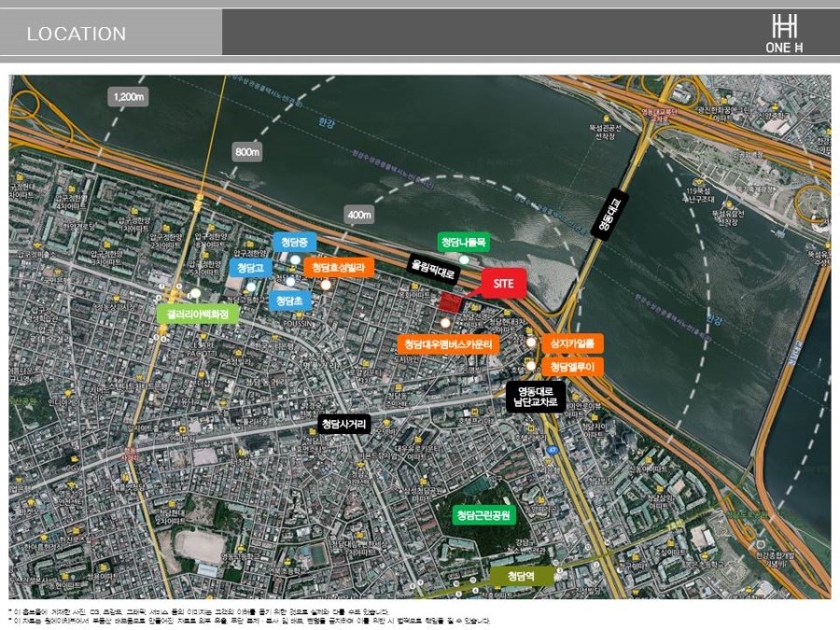Click the 1,200m distance label
This screenshot has width=840, height=630.
(x=129, y=97)
